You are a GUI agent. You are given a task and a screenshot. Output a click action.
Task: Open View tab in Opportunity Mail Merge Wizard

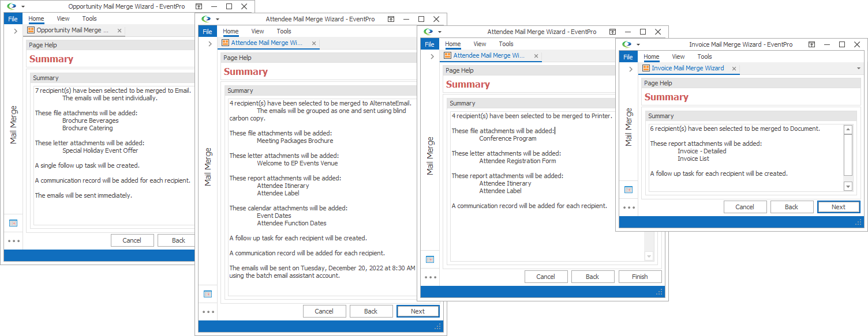[x=63, y=19]
